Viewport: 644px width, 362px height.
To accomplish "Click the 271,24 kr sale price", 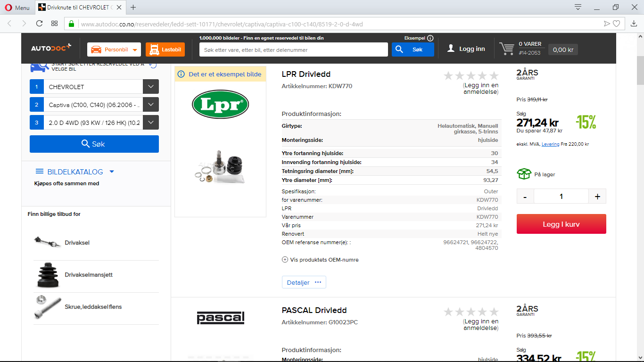I will 537,123.
